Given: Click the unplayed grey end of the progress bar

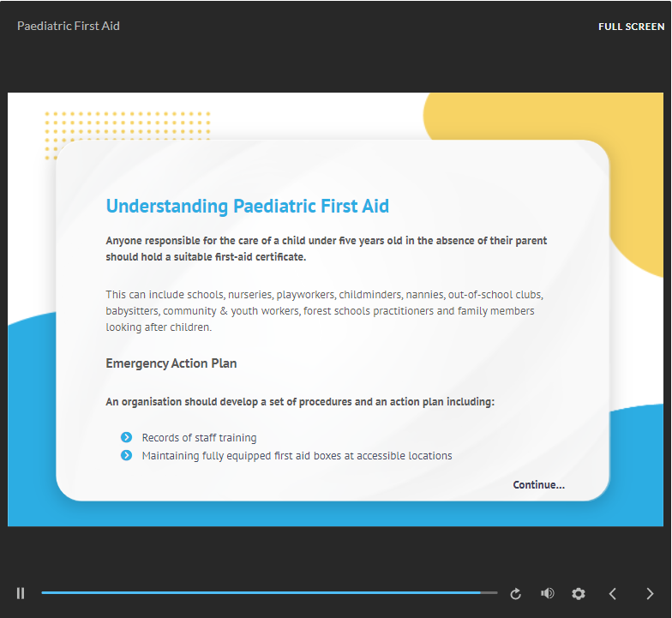Looking at the screenshot, I should click(x=489, y=592).
